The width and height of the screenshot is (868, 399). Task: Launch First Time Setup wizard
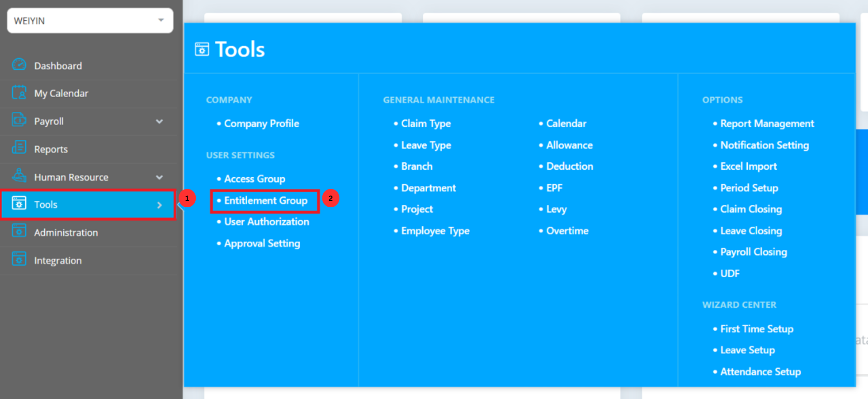click(757, 329)
